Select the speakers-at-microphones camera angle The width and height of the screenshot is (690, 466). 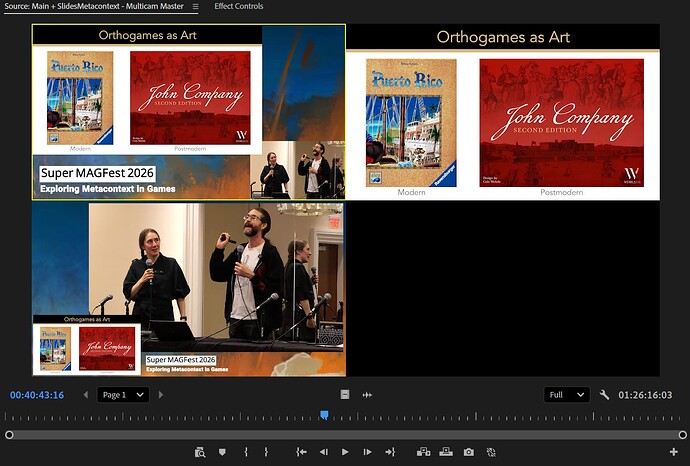[189, 289]
